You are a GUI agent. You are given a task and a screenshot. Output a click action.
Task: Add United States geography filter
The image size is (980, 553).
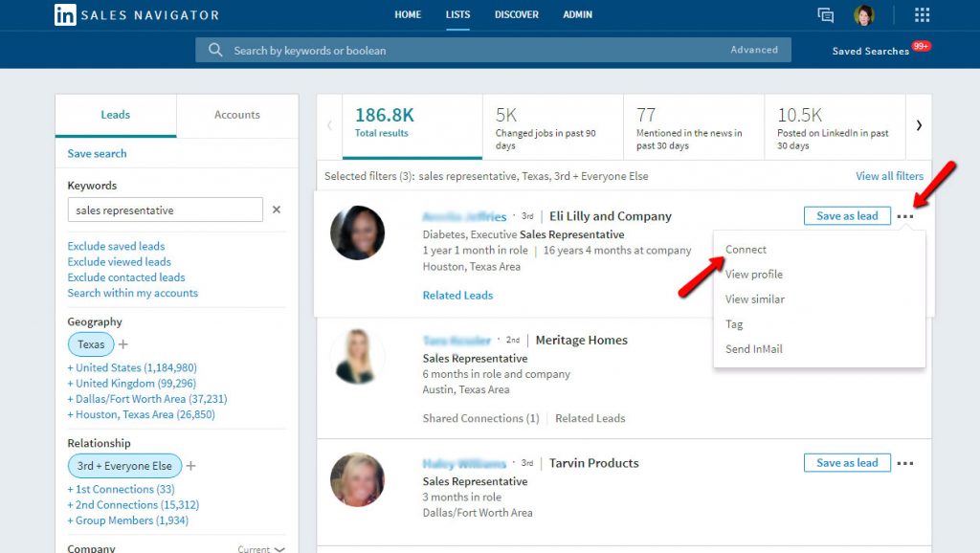coord(132,368)
